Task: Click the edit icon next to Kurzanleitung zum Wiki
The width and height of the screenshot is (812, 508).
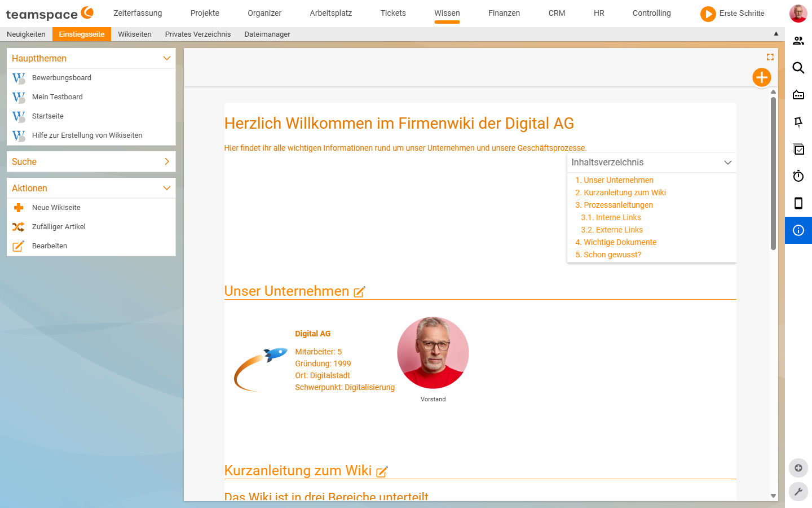Action: point(382,471)
